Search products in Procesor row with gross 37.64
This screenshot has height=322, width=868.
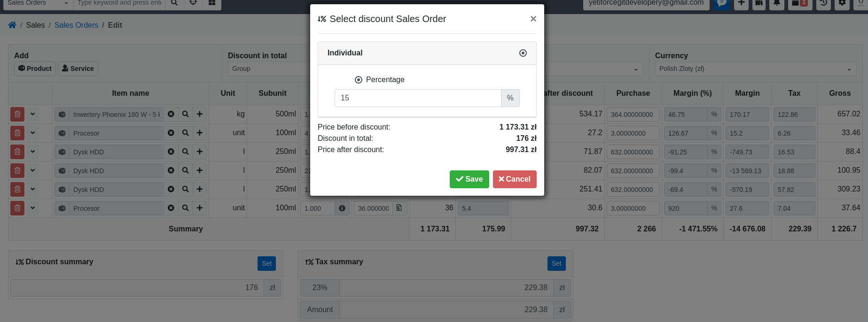coord(186,208)
